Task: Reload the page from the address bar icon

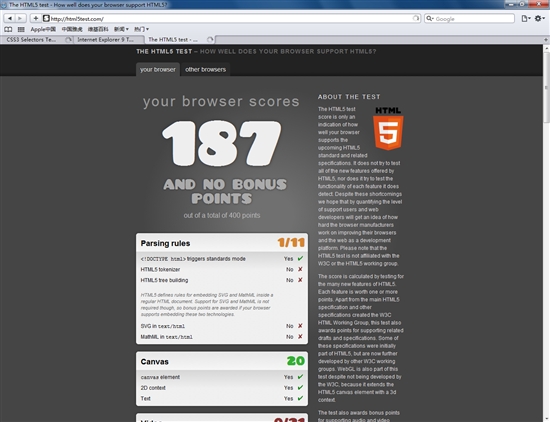Action: (x=415, y=18)
